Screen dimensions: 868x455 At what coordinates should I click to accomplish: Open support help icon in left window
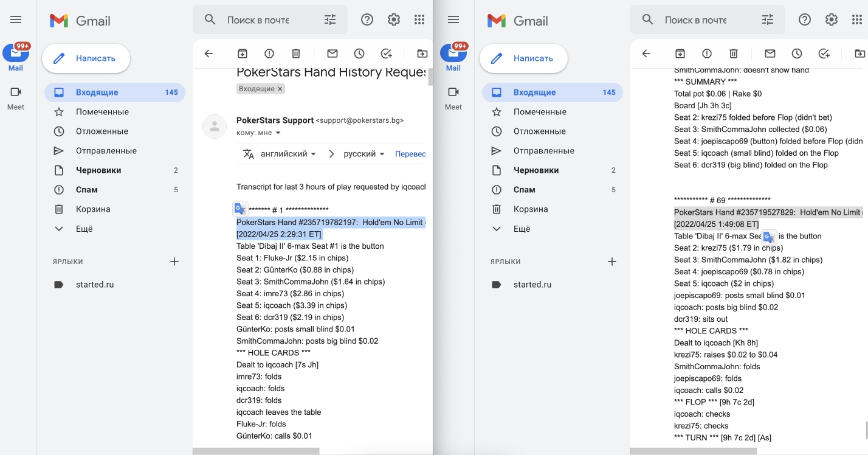pos(367,19)
